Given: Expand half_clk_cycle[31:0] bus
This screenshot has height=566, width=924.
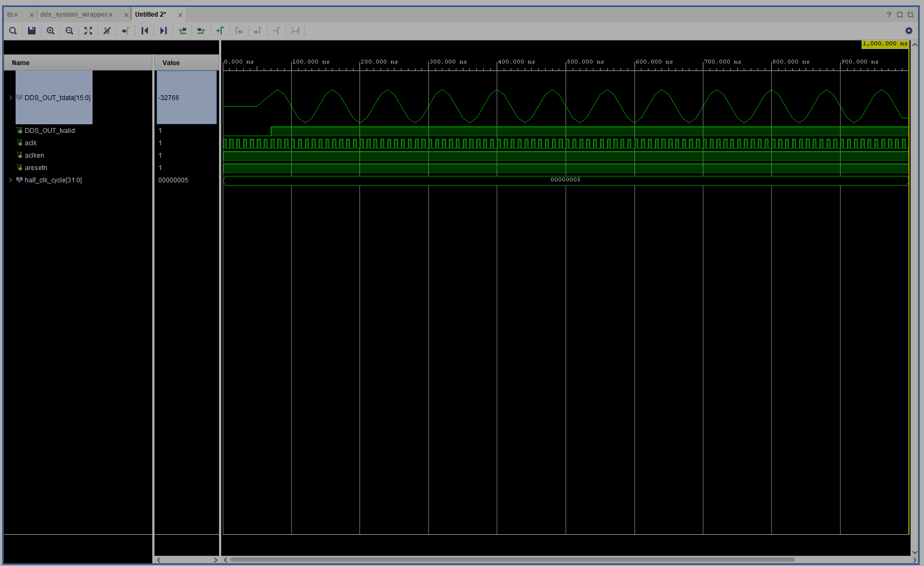Looking at the screenshot, I should point(10,180).
